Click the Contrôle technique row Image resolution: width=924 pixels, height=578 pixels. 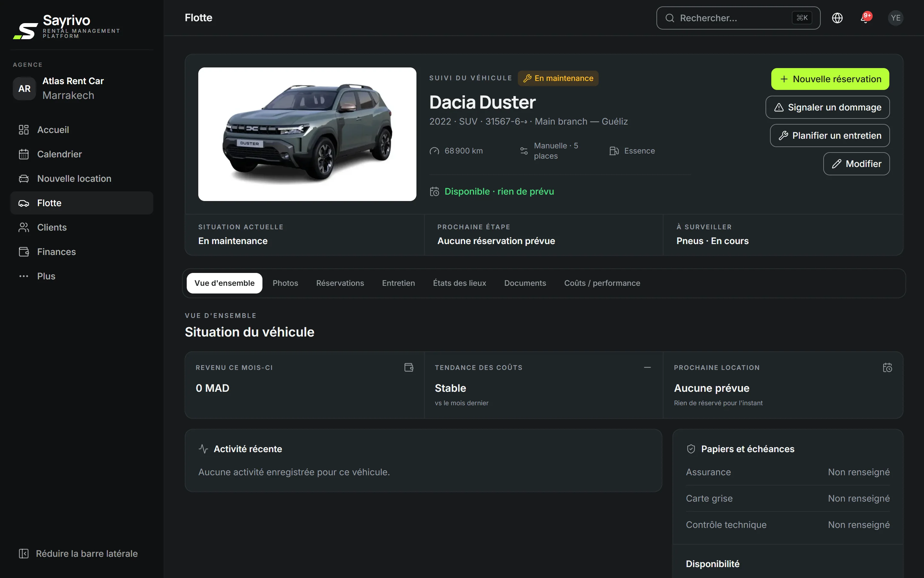[x=787, y=525]
